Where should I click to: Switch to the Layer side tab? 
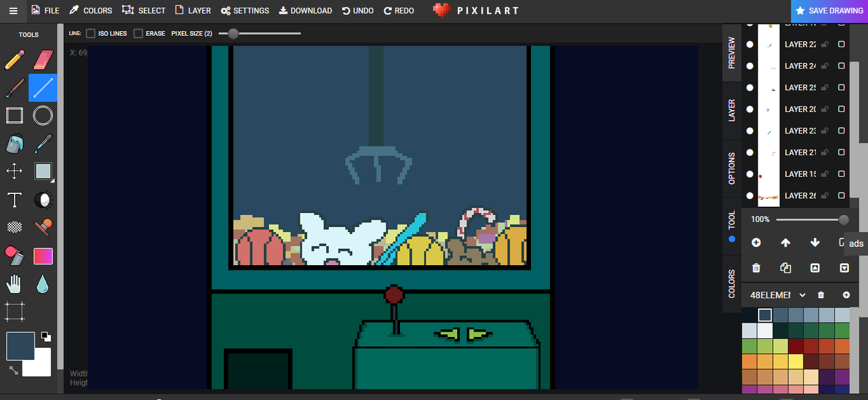point(732,111)
